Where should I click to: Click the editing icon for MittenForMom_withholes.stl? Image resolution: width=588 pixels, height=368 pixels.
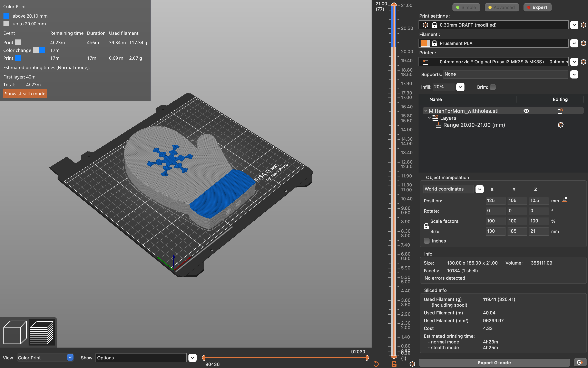tap(560, 111)
